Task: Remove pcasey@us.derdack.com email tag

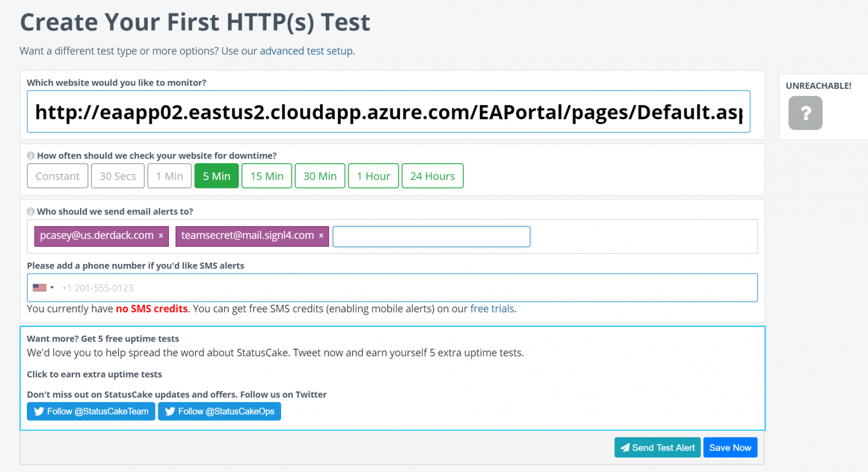Action: (161, 235)
